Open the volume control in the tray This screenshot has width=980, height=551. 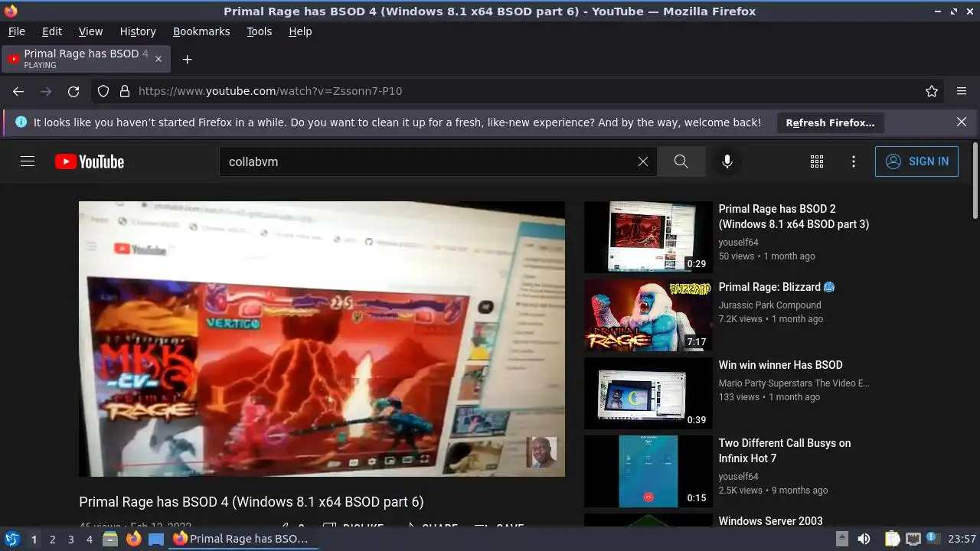click(864, 539)
